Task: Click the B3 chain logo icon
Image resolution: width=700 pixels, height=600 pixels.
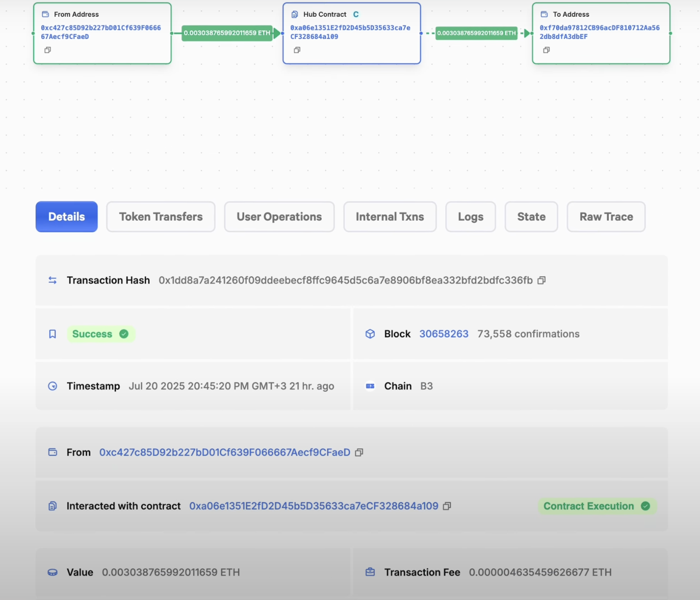Action: coord(370,386)
